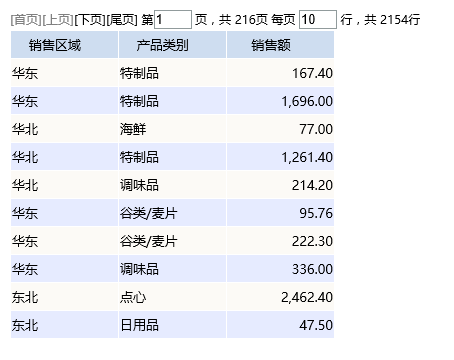Click the cell with value 167.40
Image resolution: width=454 pixels, height=360 pixels.
280,73
